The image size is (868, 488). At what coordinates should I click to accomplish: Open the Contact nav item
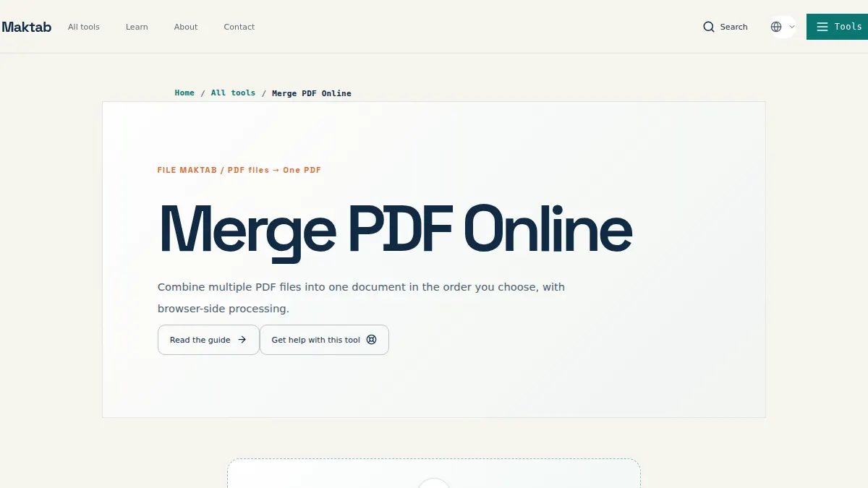coord(239,27)
